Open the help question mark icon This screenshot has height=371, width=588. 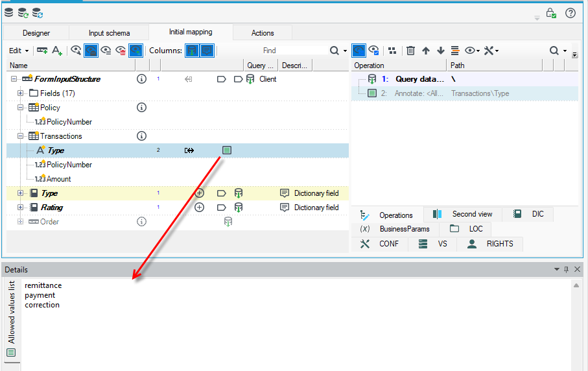[570, 13]
